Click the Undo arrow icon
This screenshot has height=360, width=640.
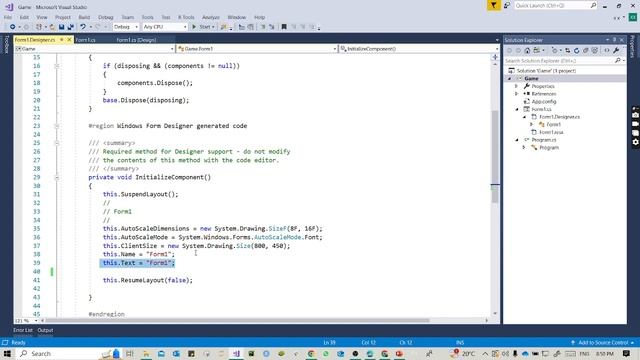click(83, 27)
